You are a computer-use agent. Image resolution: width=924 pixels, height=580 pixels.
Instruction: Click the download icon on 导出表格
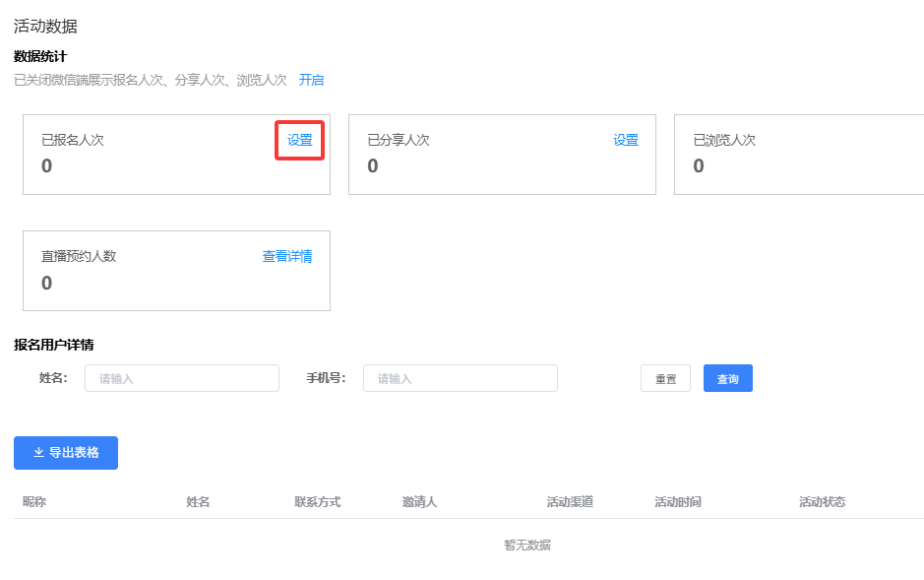point(38,453)
